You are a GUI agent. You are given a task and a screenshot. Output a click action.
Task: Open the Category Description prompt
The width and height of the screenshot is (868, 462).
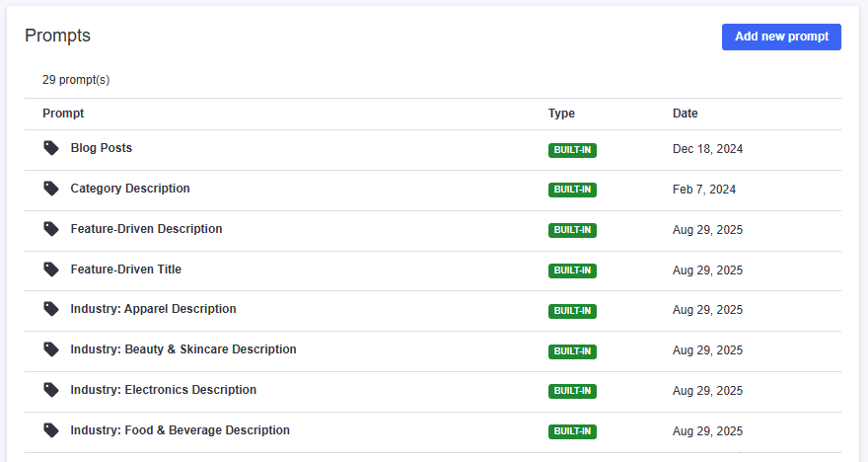click(130, 189)
